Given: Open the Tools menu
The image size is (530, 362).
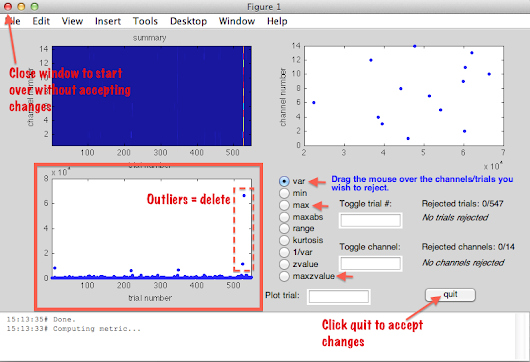Looking at the screenshot, I should (x=145, y=21).
